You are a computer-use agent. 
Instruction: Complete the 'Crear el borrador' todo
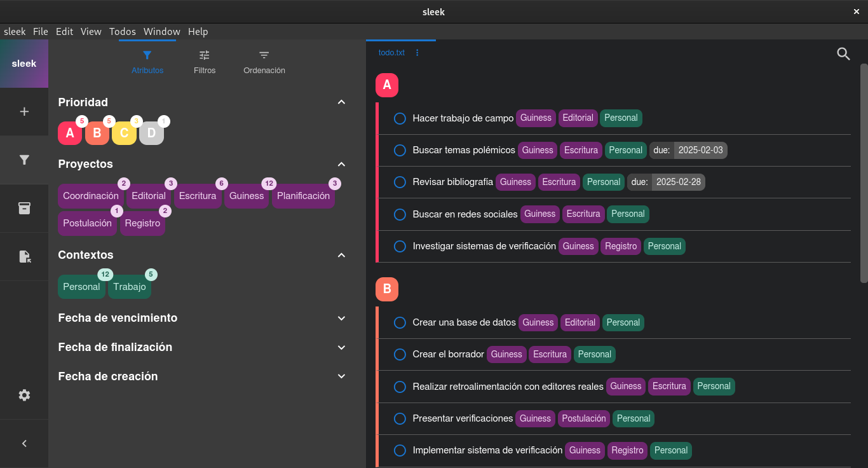400,355
